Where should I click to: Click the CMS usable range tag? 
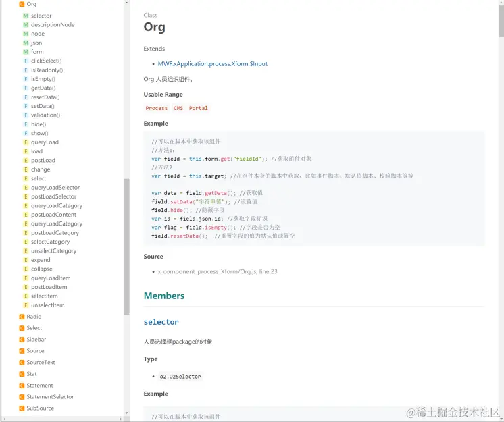178,108
